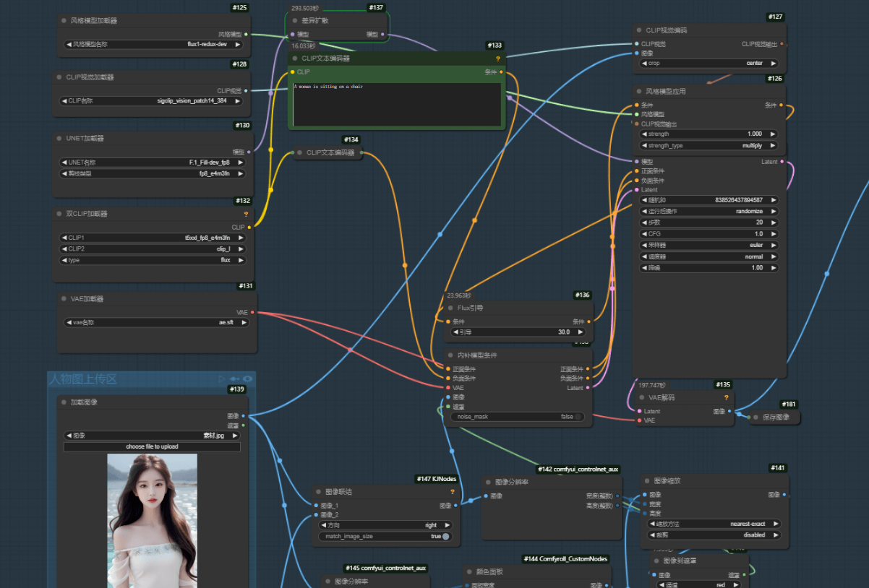Open the 调度器 normal dropdown

(x=709, y=257)
